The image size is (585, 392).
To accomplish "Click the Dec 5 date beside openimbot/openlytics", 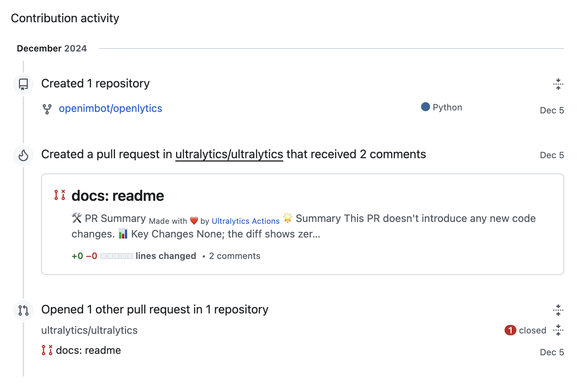I will [x=552, y=110].
